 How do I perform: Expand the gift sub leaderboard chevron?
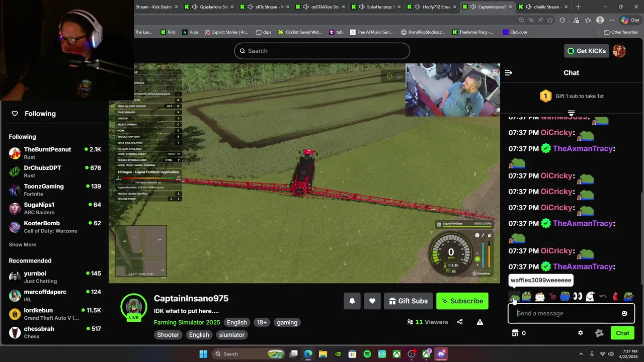click(571, 113)
